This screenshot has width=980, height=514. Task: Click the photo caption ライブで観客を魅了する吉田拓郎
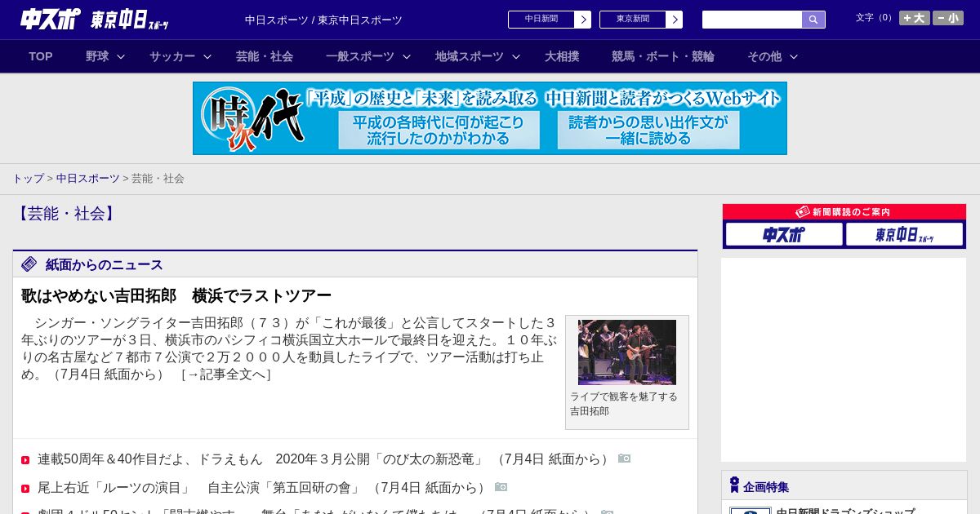(x=624, y=404)
